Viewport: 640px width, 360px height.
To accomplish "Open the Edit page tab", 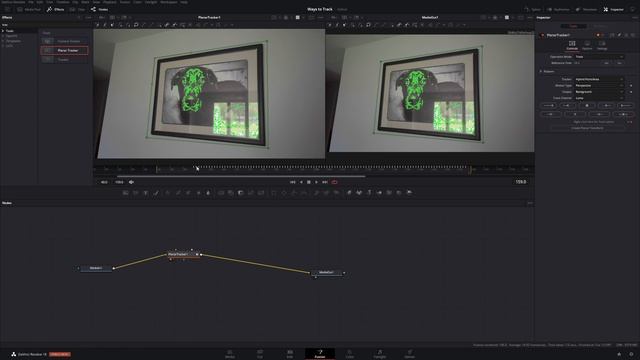I will pyautogui.click(x=290, y=354).
